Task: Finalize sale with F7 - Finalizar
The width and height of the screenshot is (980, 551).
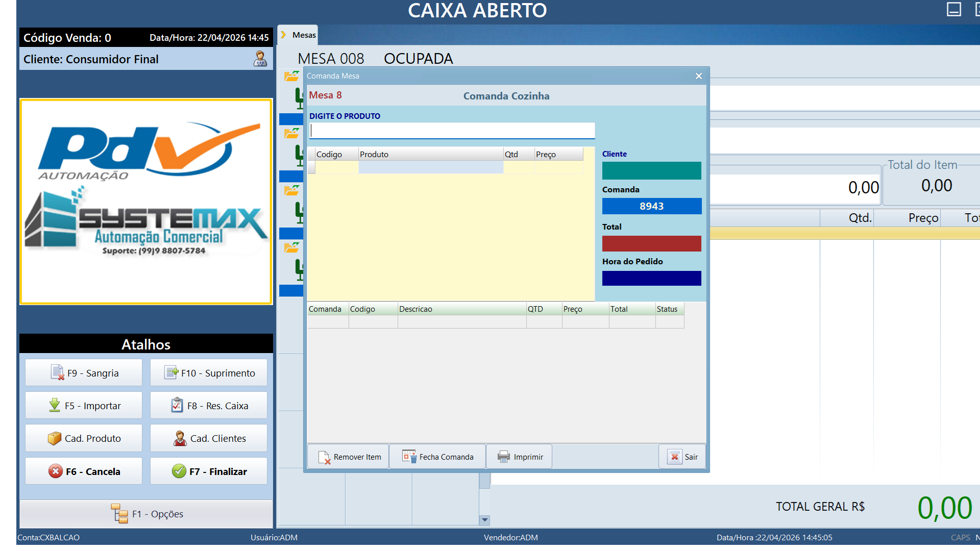Action: [209, 471]
